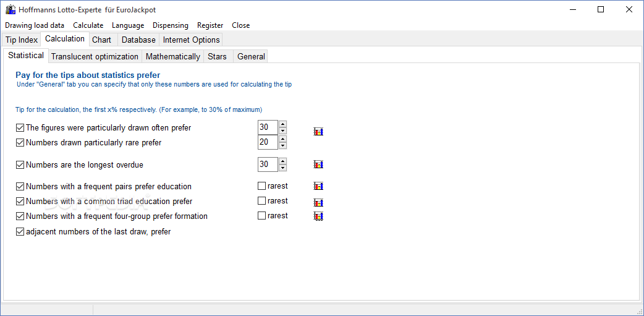644x316 pixels.
Task: Click the Lotto-Experte app icon in title bar
Action: pos(11,9)
